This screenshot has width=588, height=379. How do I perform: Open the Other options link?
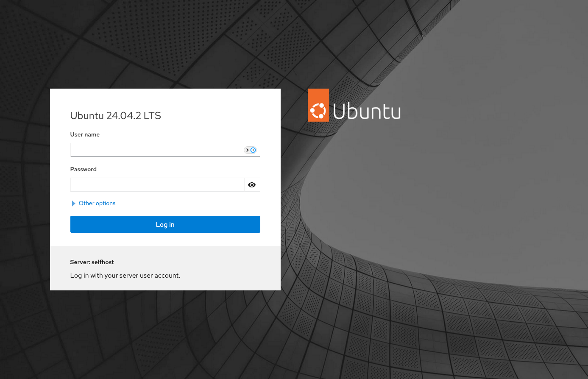click(97, 203)
